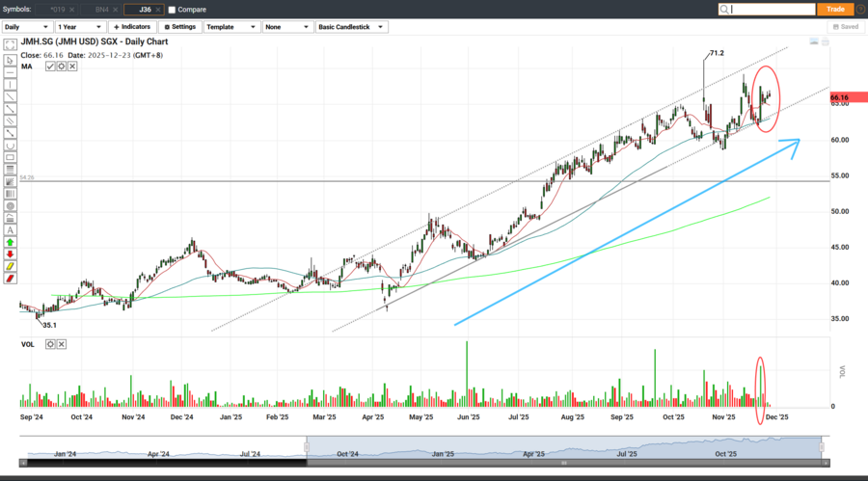Select the green up arrow marker tool
This screenshot has width=868, height=481.
[x=10, y=242]
